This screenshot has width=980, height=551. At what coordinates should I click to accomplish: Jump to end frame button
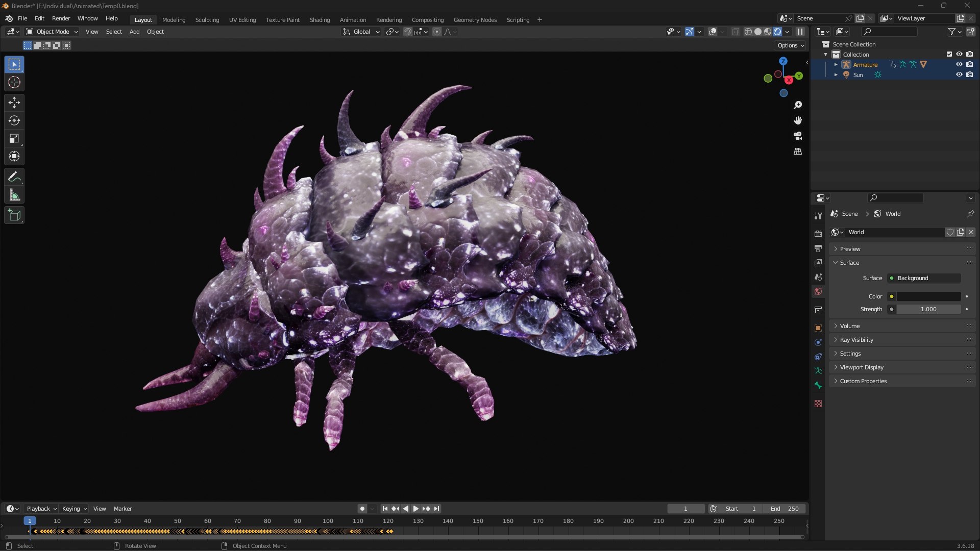tap(436, 509)
